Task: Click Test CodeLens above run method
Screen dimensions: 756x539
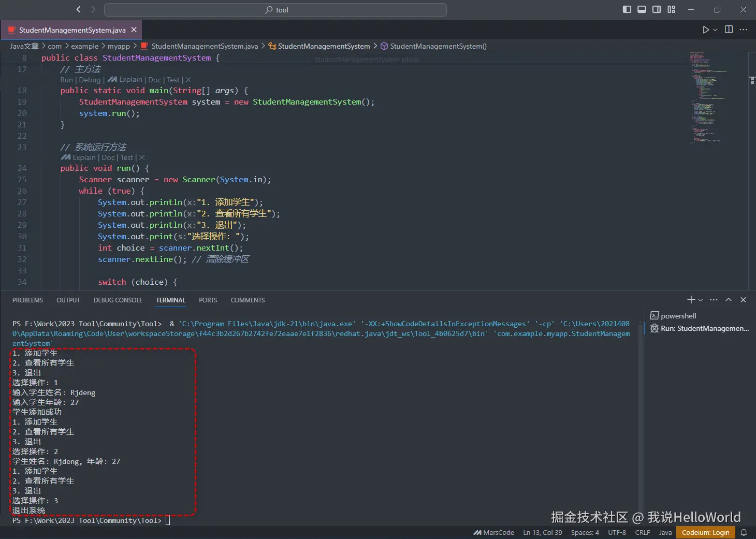Action: pyautogui.click(x=127, y=157)
